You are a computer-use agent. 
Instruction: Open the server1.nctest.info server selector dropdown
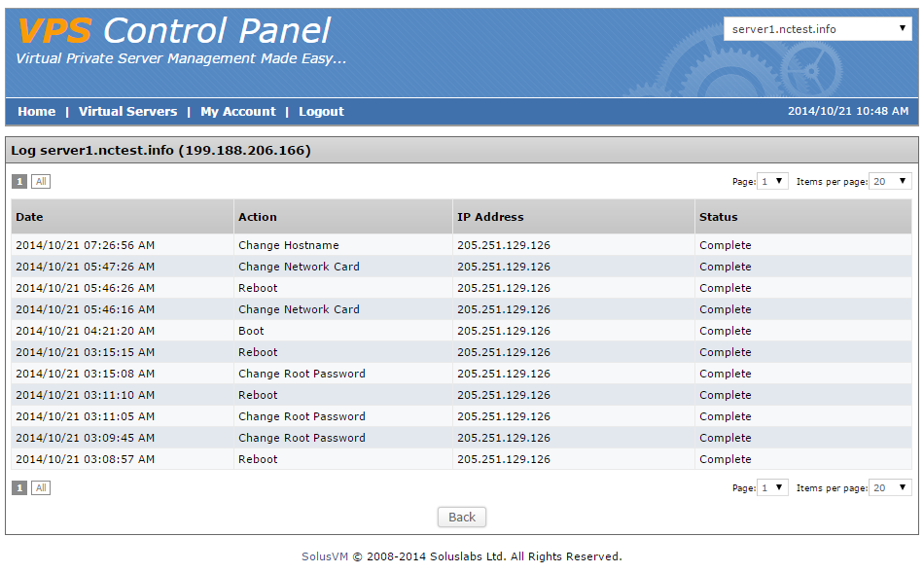click(x=818, y=29)
